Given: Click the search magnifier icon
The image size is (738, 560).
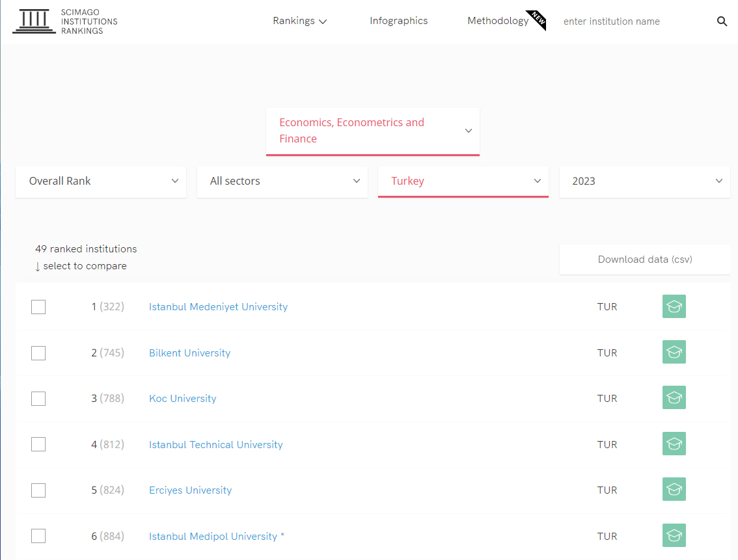Looking at the screenshot, I should click(722, 21).
